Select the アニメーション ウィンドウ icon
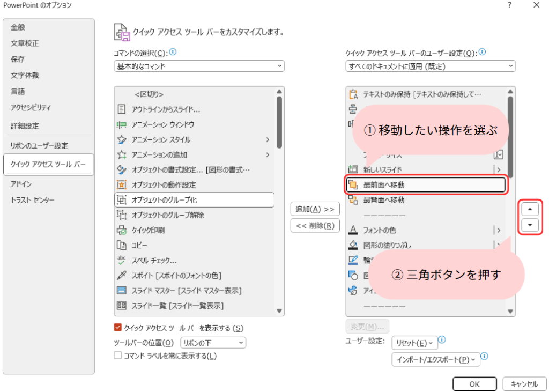 click(x=122, y=124)
